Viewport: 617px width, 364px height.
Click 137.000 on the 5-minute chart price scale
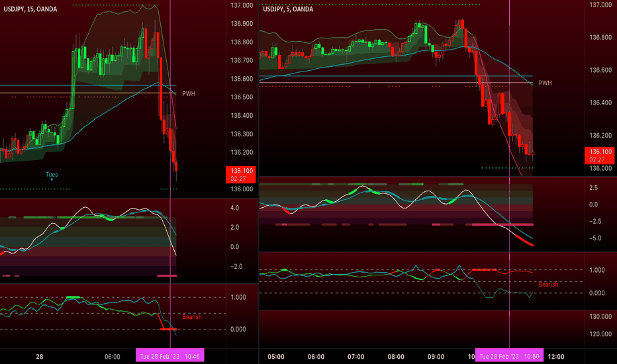click(x=600, y=5)
